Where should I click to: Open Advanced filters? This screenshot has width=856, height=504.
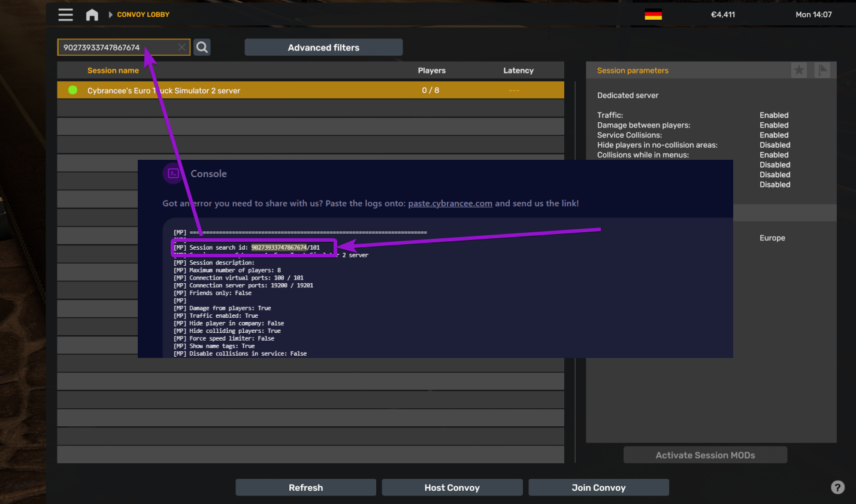(x=323, y=47)
